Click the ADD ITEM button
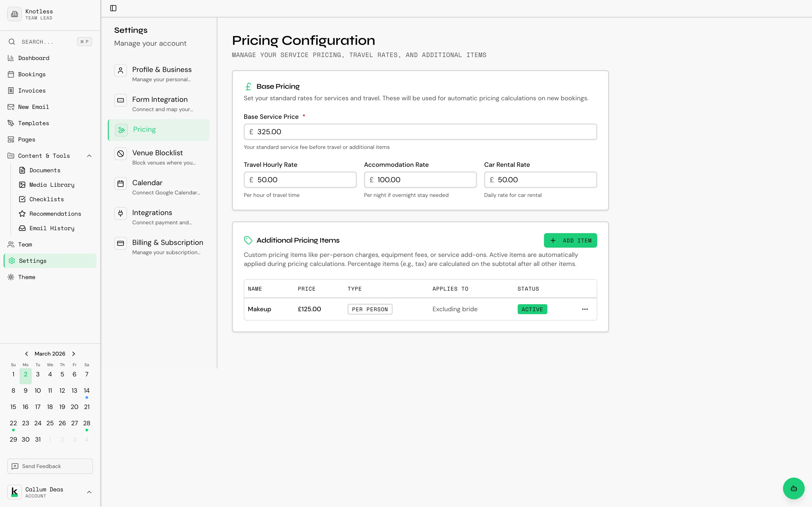 coord(570,240)
